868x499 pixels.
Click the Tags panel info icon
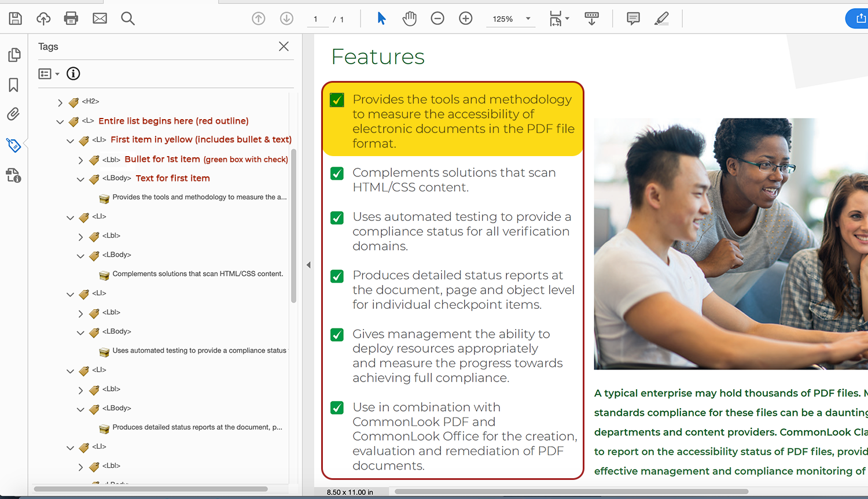pyautogui.click(x=73, y=73)
